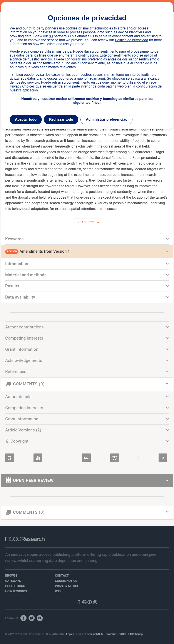Click the cite quotation marks icon
Image resolution: width=174 pixels, height=644 pixels.
[x=86, y=458]
